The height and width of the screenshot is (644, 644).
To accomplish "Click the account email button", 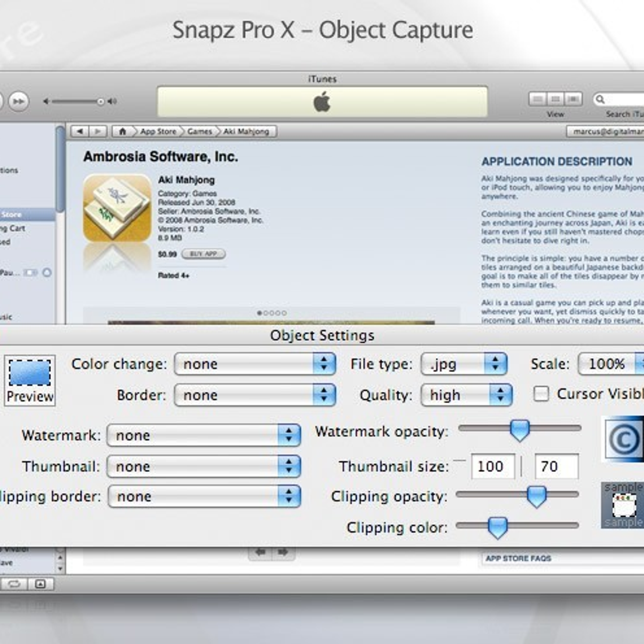I will [x=605, y=131].
